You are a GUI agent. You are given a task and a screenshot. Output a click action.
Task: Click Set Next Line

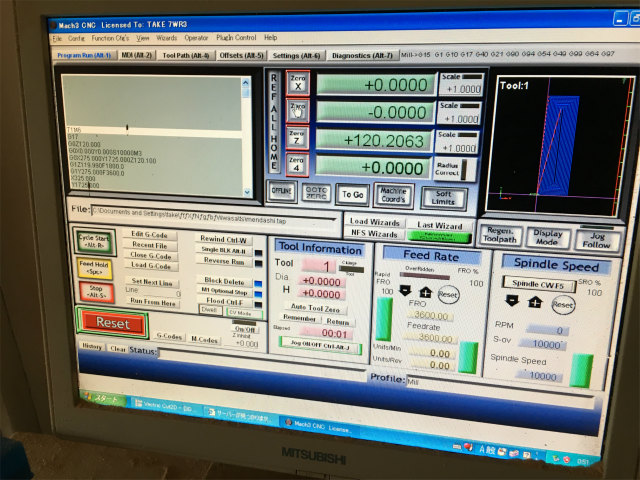click(x=152, y=282)
